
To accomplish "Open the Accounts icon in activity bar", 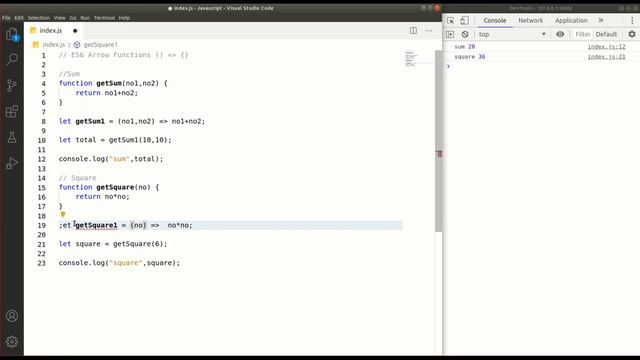I will coord(12,316).
